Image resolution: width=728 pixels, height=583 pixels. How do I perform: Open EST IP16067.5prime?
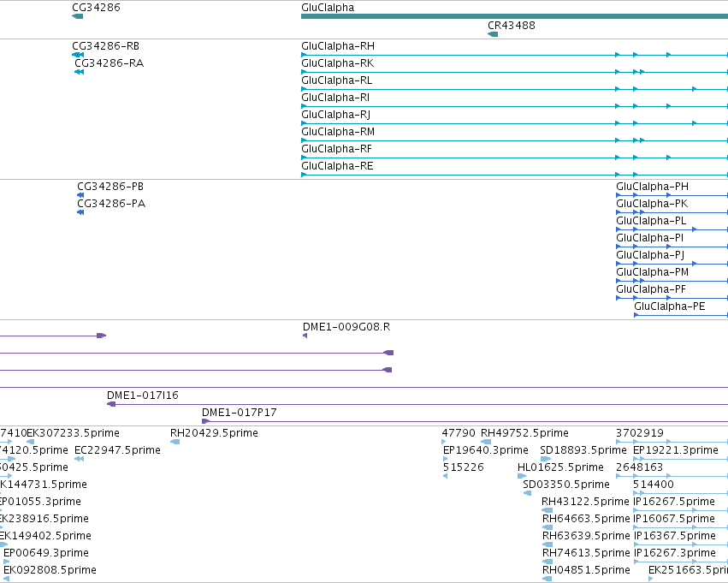pos(674,519)
